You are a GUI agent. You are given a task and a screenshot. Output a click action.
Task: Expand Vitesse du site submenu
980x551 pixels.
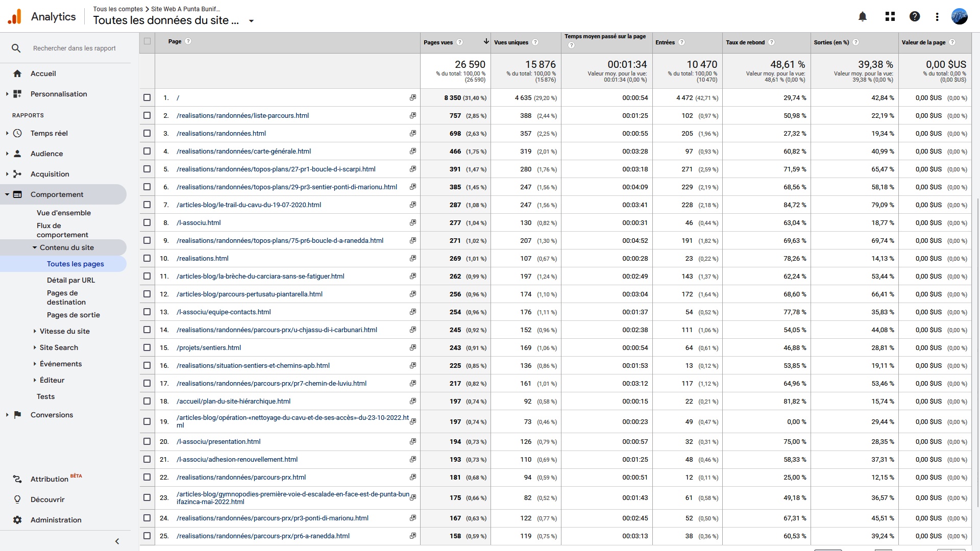pyautogui.click(x=35, y=331)
